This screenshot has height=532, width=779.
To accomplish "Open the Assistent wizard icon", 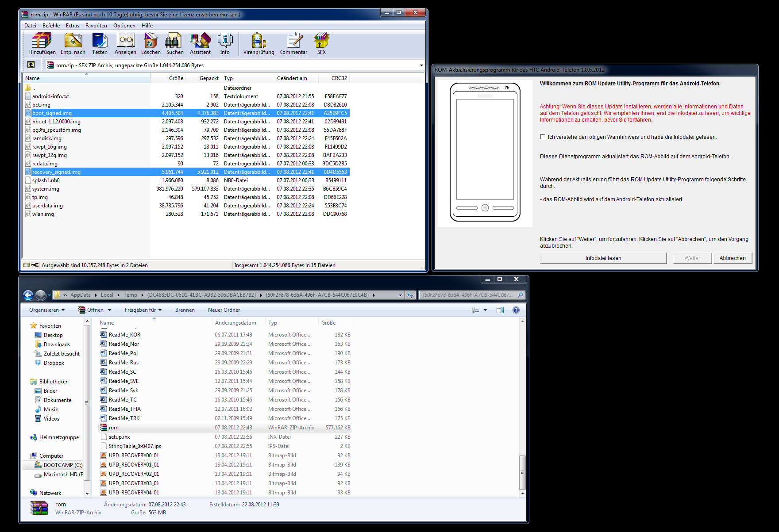I will 200,43.
